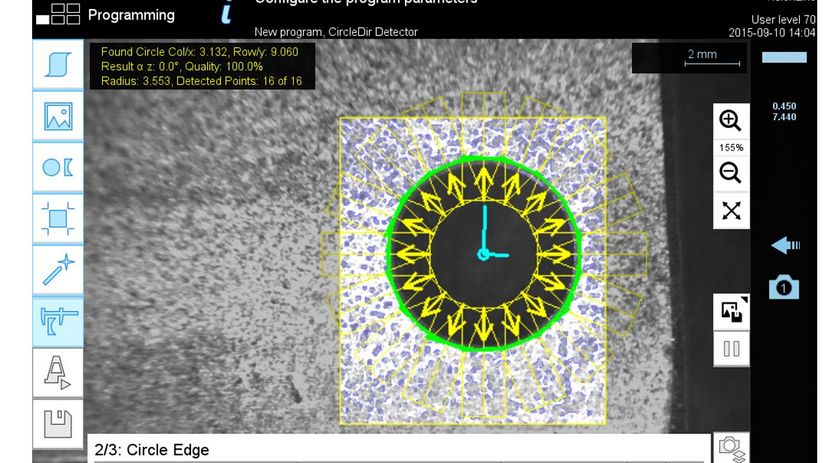Open the run program icon above save

click(58, 372)
